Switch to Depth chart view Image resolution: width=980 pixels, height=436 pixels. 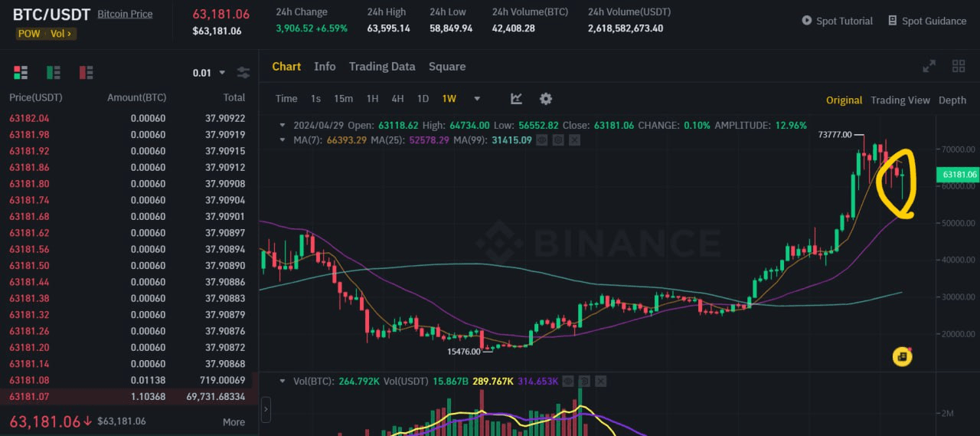point(952,100)
